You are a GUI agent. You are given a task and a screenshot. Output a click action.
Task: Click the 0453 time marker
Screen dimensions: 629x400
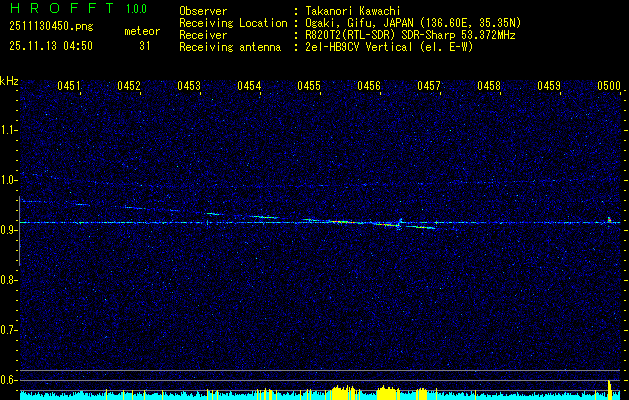[189, 87]
